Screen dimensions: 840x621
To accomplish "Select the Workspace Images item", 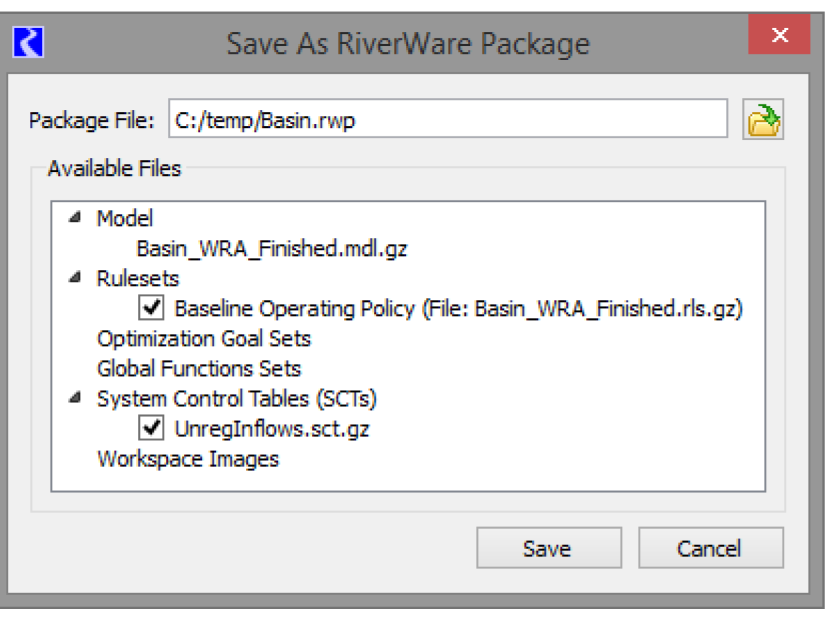I will click(188, 459).
